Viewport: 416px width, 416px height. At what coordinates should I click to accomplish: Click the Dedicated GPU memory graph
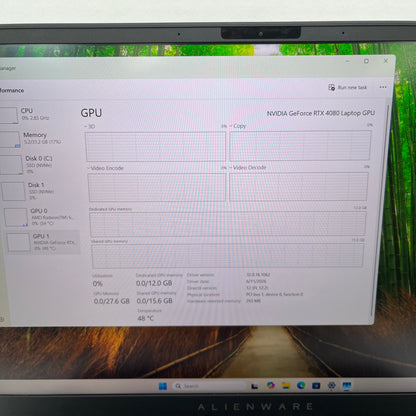click(x=228, y=224)
